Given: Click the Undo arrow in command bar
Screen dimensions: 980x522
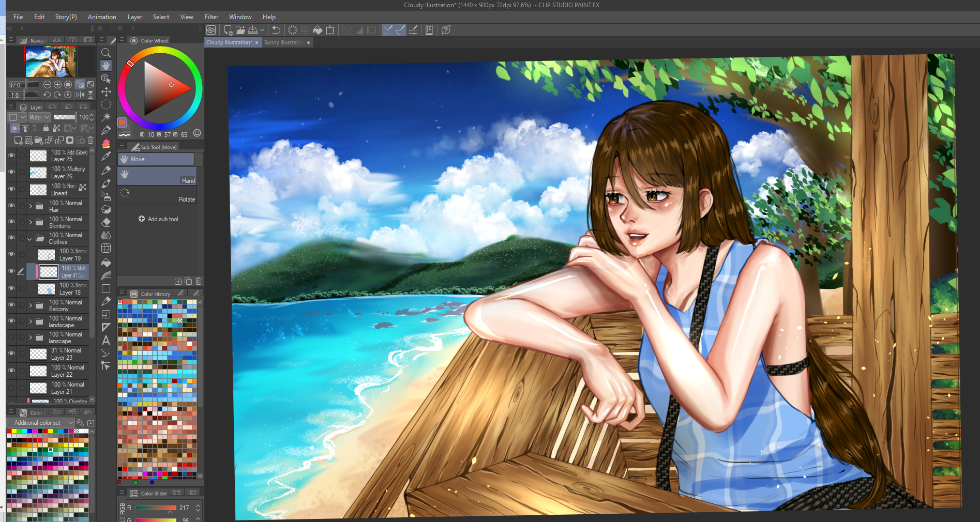Looking at the screenshot, I should pos(276,30).
